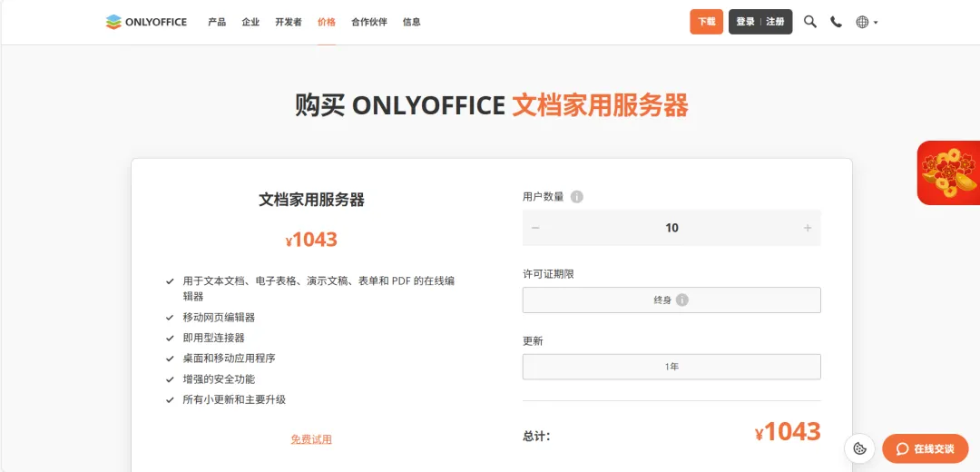Open the 价格 menu
980x472 pixels.
pos(327,22)
